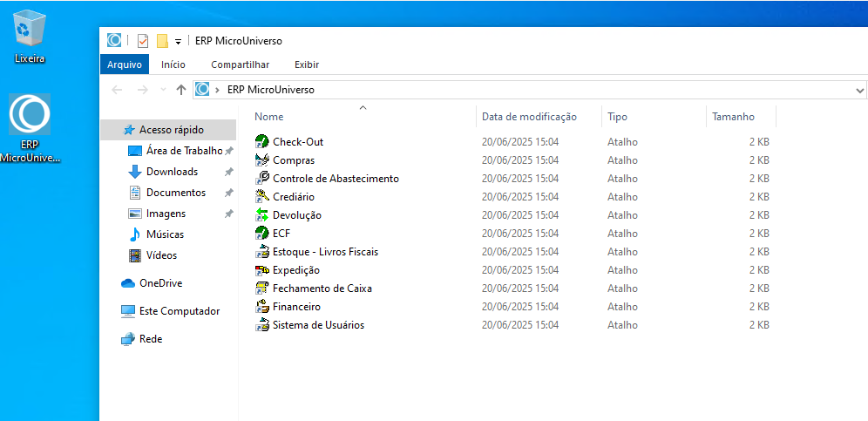Click the Properties quick access toolbar icon
Image resolution: width=868 pixels, height=421 pixels.
pos(143,41)
